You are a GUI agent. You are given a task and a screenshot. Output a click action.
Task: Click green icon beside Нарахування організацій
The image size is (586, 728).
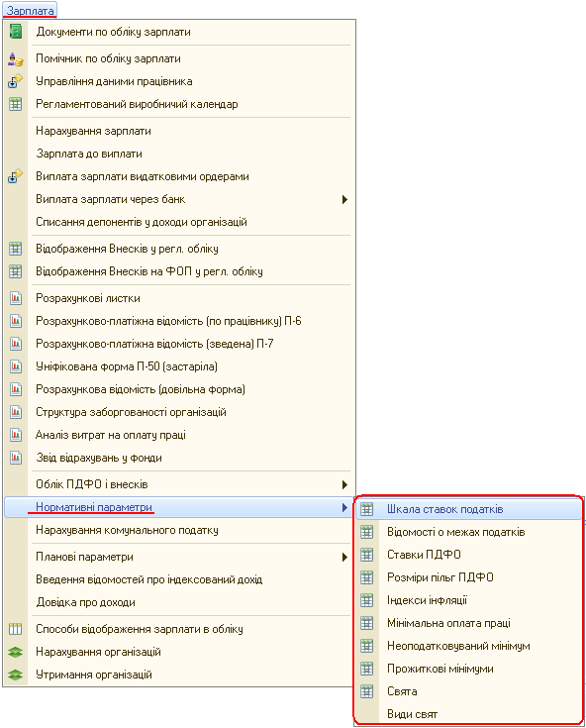pos(16,652)
